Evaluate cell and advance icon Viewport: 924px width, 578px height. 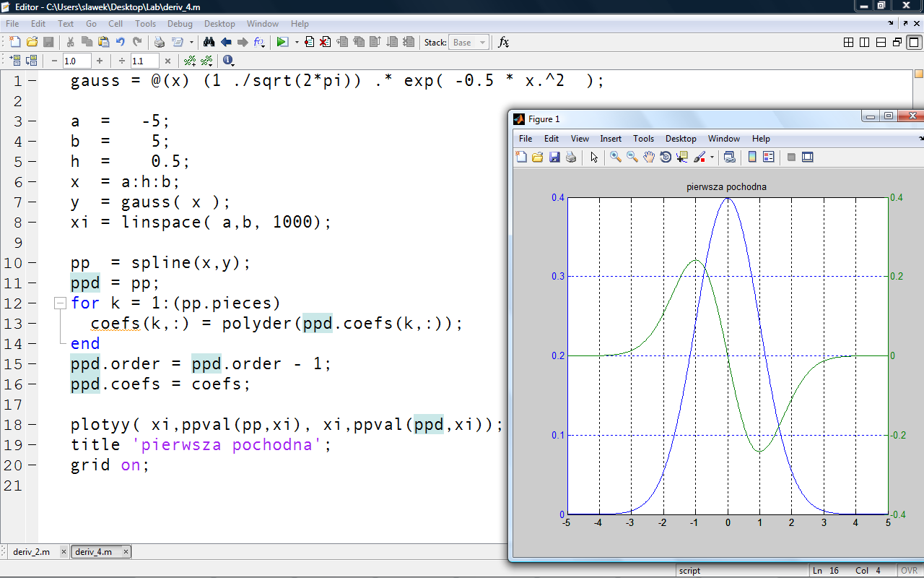pyautogui.click(x=32, y=61)
